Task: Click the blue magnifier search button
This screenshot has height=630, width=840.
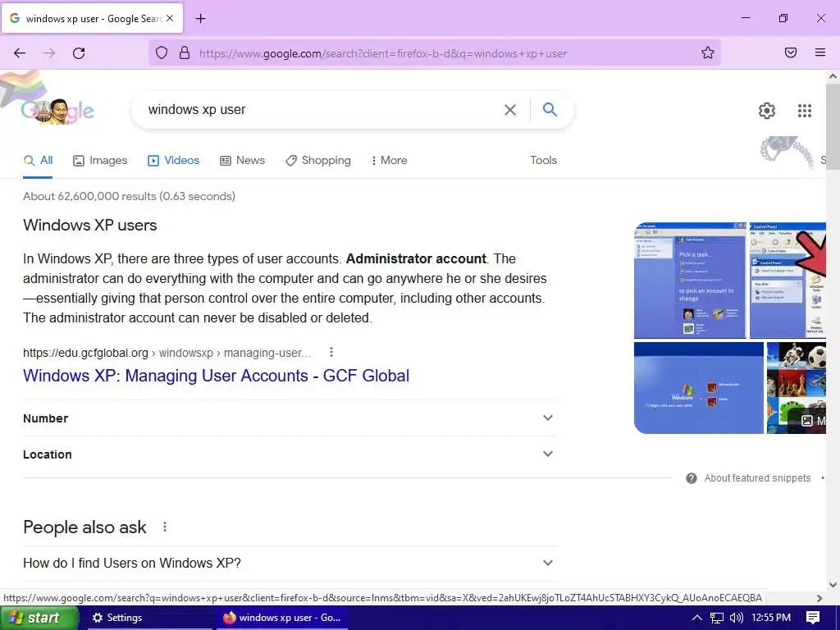Action: (550, 109)
